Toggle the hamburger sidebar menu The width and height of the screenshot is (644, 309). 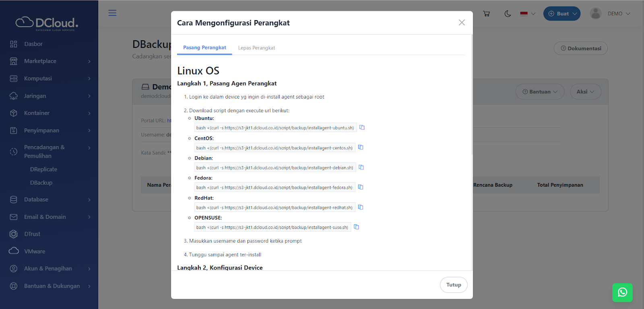click(112, 13)
